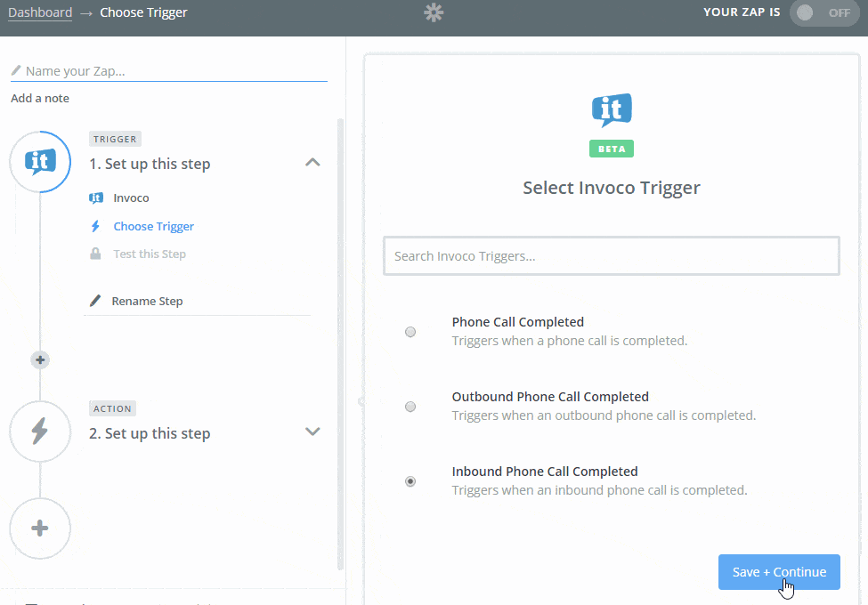Viewport: 868px width, 605px height.
Task: Click the TRIGGER label badge
Action: (x=115, y=139)
